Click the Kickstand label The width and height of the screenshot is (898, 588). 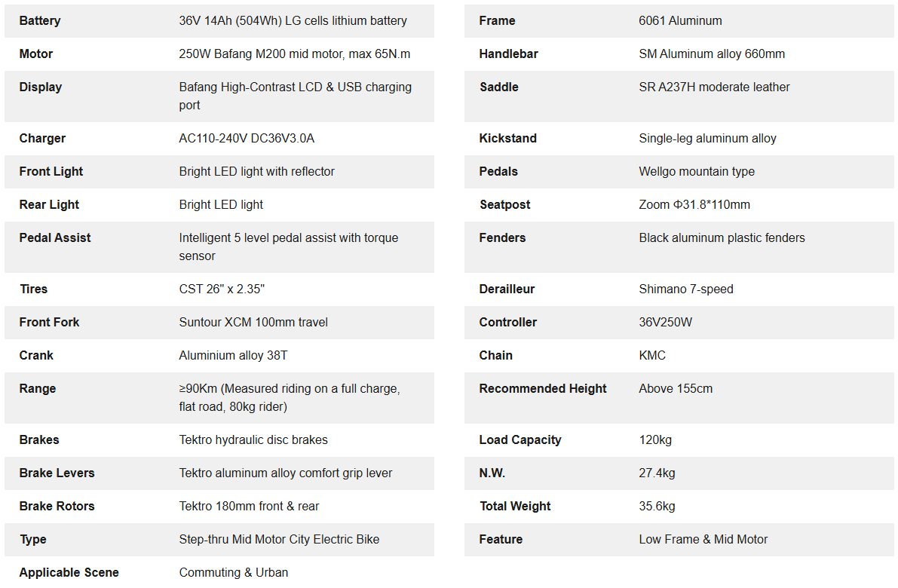(x=508, y=139)
